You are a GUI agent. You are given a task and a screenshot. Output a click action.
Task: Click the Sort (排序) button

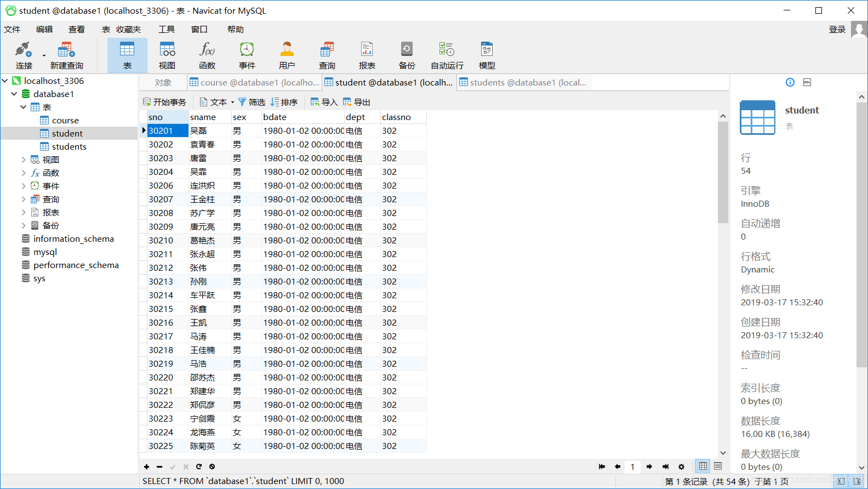(284, 102)
